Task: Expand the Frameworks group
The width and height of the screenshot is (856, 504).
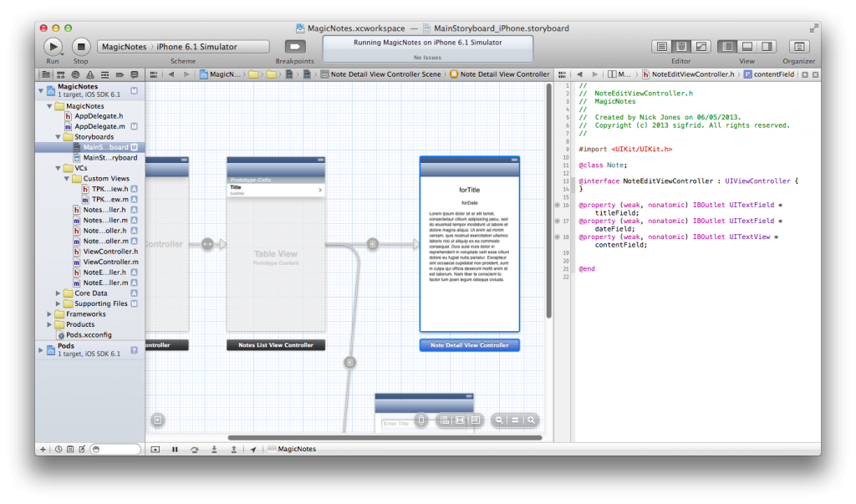Action: (49, 314)
